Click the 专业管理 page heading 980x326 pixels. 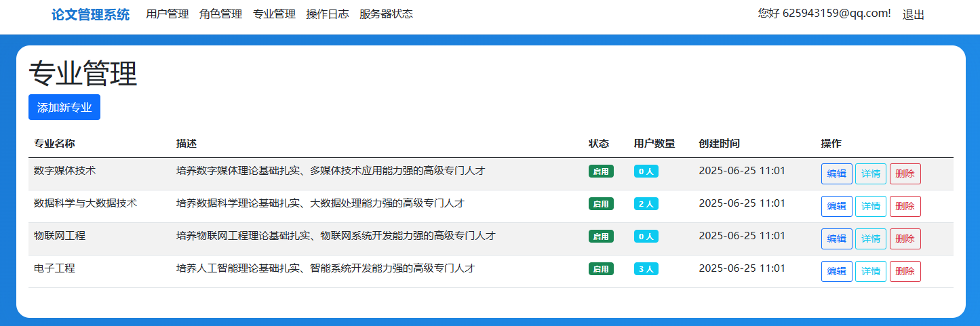[83, 74]
